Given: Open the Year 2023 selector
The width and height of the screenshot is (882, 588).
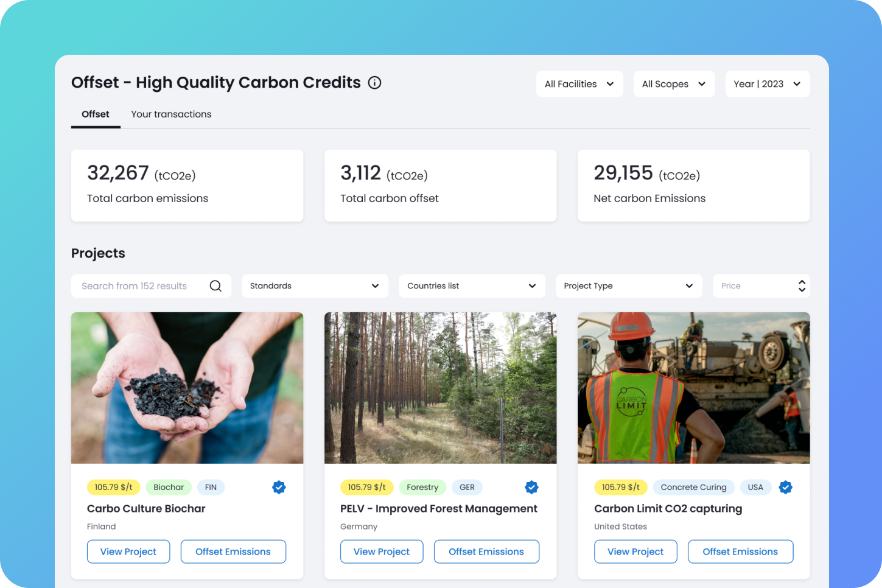Looking at the screenshot, I should pos(767,84).
